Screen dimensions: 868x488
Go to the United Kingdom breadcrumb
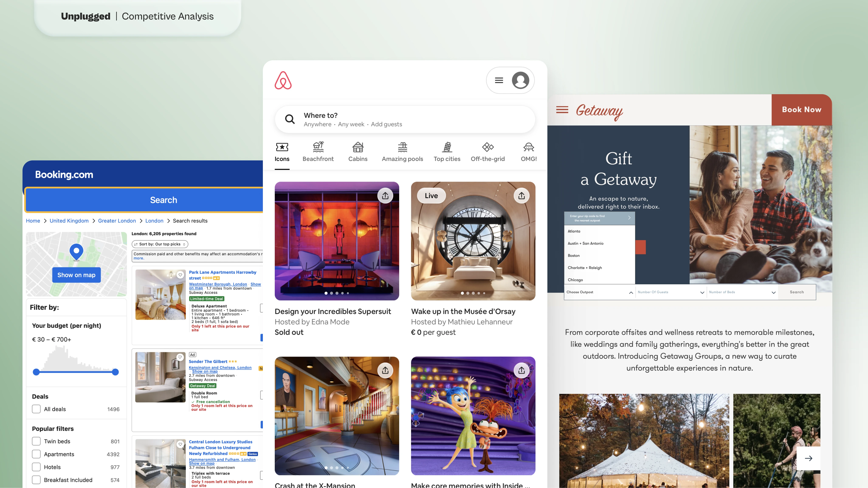pyautogui.click(x=69, y=221)
